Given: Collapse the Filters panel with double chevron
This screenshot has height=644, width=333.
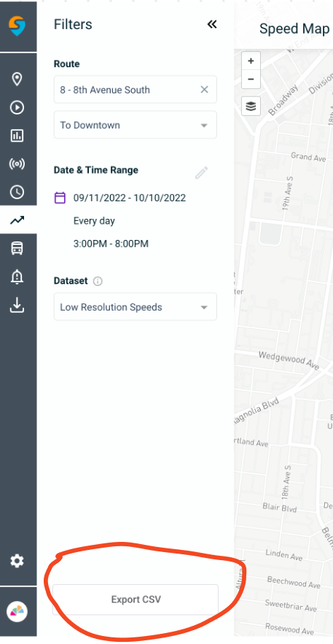Looking at the screenshot, I should (x=211, y=24).
